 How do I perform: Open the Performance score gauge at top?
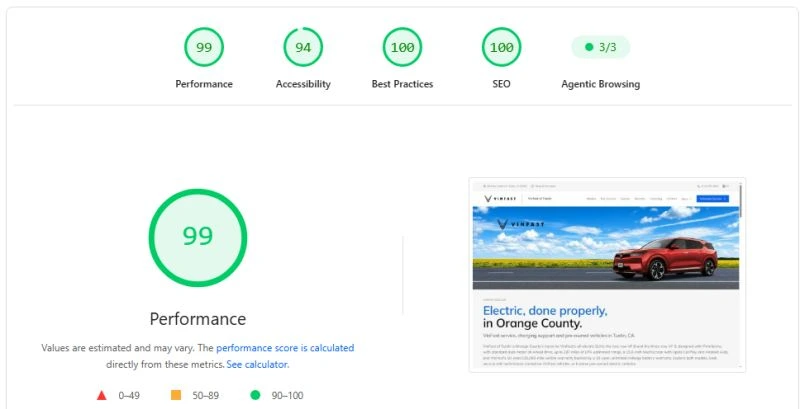pyautogui.click(x=204, y=47)
